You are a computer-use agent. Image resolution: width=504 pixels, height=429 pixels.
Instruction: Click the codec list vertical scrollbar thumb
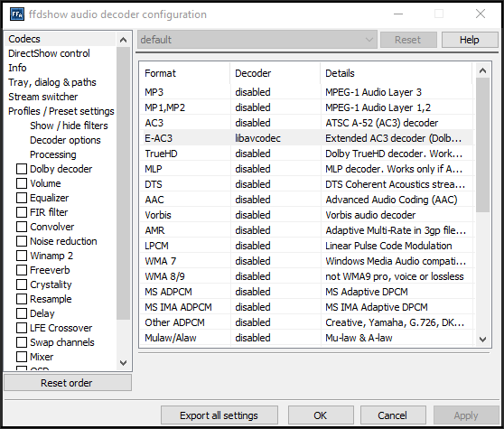point(482,145)
